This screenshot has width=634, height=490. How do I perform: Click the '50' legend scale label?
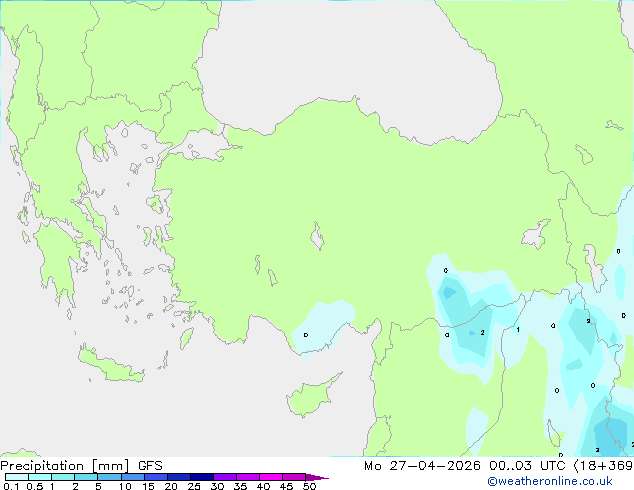click(x=310, y=486)
